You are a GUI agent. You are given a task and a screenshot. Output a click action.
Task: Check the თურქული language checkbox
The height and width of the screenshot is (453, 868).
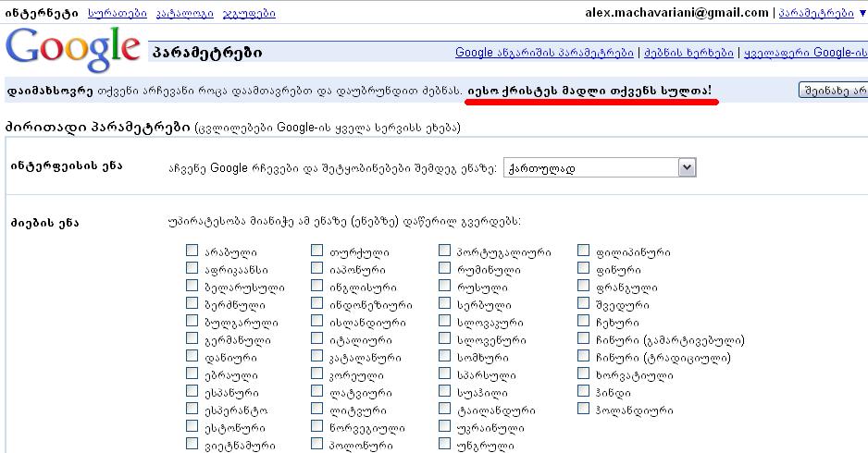coord(317,251)
